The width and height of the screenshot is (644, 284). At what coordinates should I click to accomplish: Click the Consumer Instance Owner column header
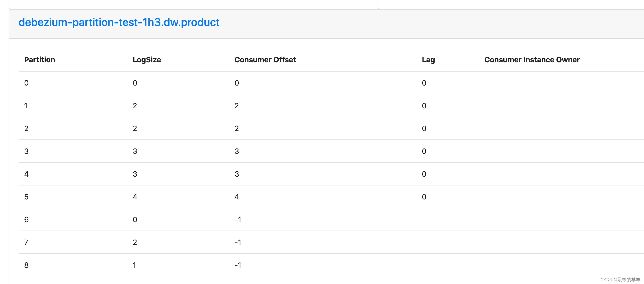532,60
